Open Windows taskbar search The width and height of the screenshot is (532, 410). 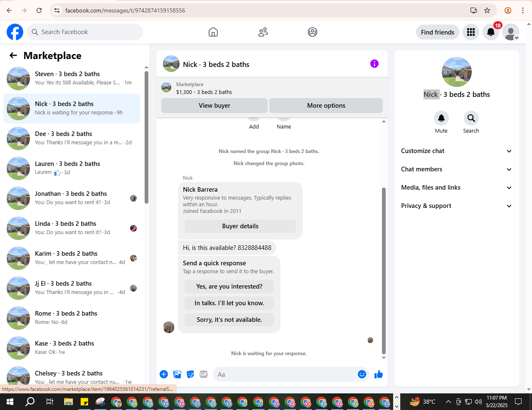tap(30, 402)
